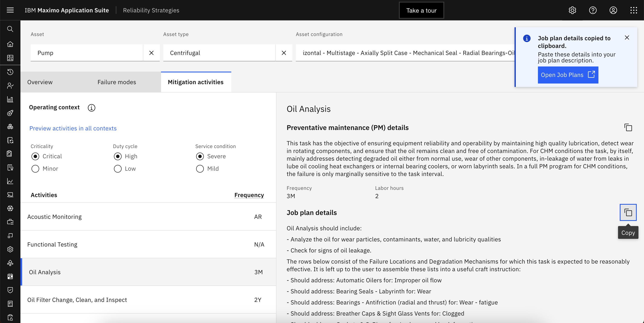The width and height of the screenshot is (644, 323).
Task: Select Critical criticality radio button
Action: [x=35, y=156]
